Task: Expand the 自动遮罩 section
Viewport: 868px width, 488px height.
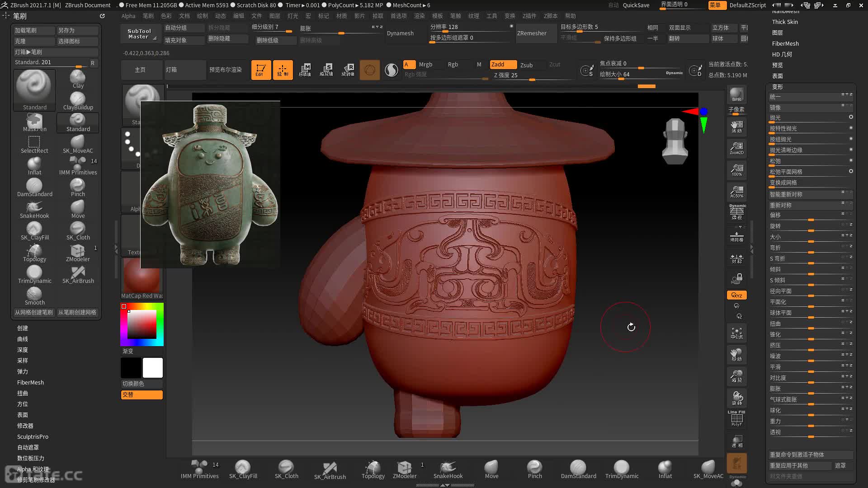Action: tap(28, 447)
